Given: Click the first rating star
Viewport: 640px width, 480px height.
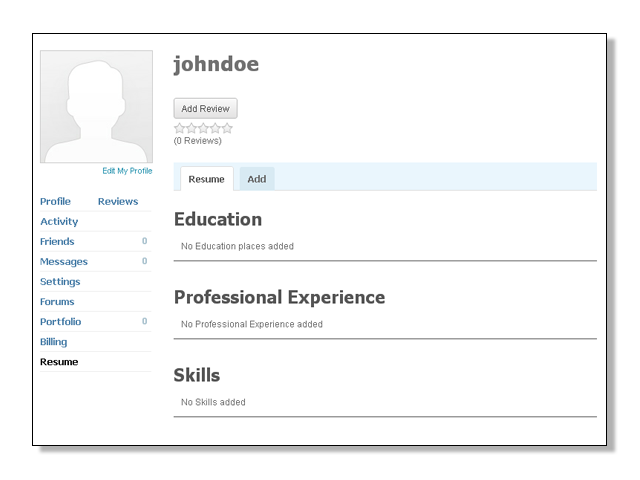Looking at the screenshot, I should pyautogui.click(x=180, y=128).
